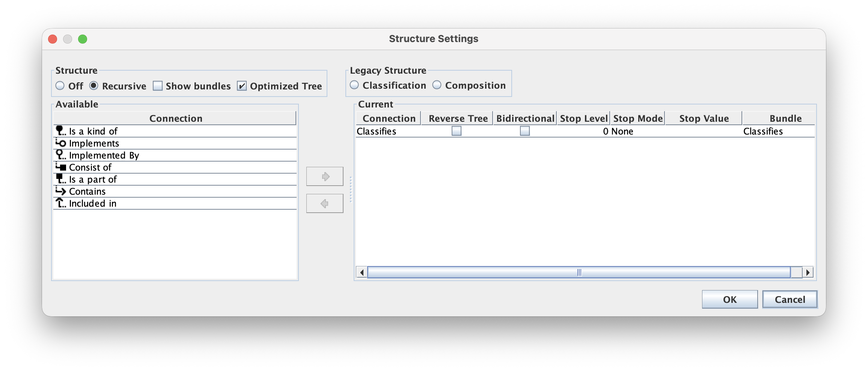
Task: Enable the Show bundles checkbox
Action: click(x=158, y=86)
